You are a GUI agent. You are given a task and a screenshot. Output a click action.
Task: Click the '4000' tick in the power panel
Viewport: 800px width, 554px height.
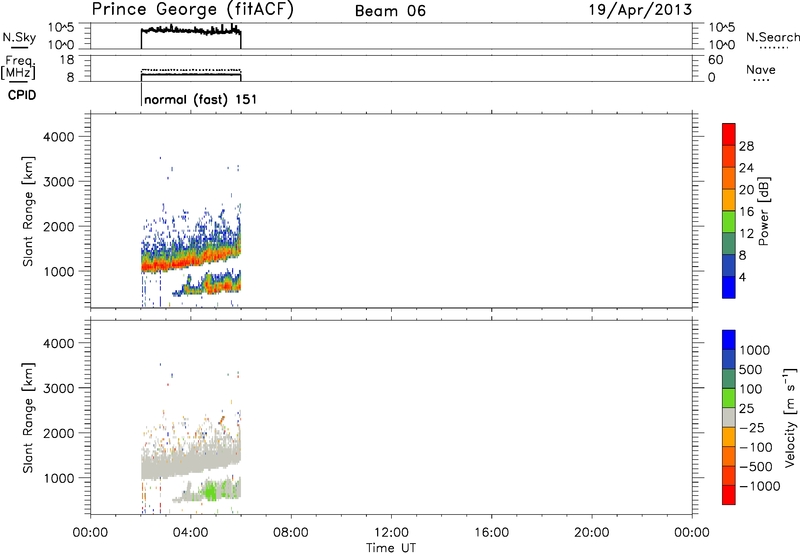tap(58, 137)
